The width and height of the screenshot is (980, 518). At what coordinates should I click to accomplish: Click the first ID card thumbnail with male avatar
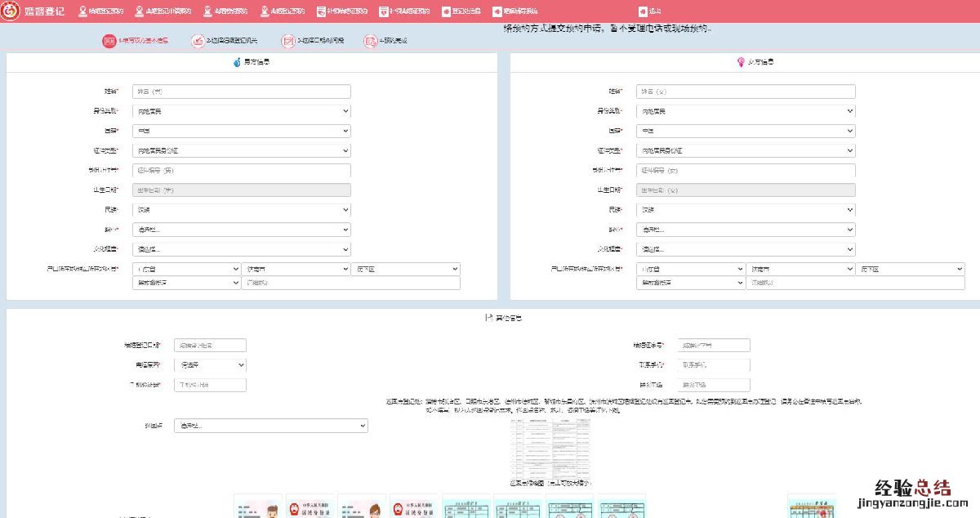pyautogui.click(x=258, y=507)
